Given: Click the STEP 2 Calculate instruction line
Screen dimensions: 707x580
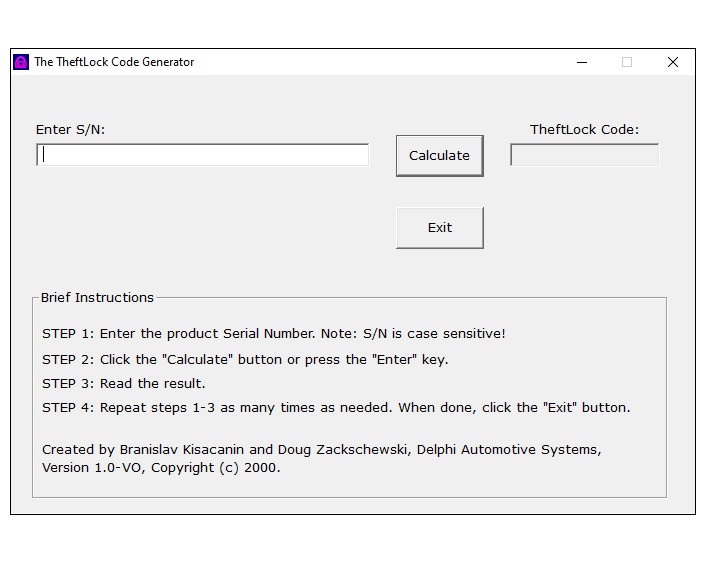Looking at the screenshot, I should tap(245, 360).
